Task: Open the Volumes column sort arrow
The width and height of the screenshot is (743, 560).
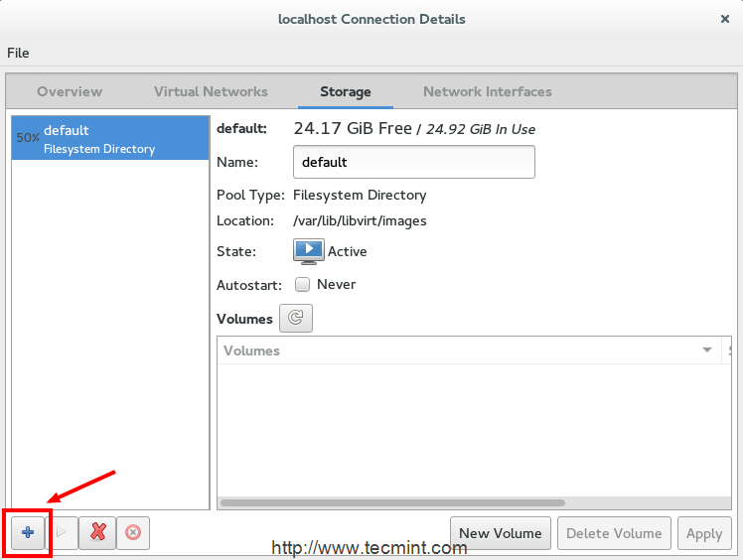Action: 707,350
